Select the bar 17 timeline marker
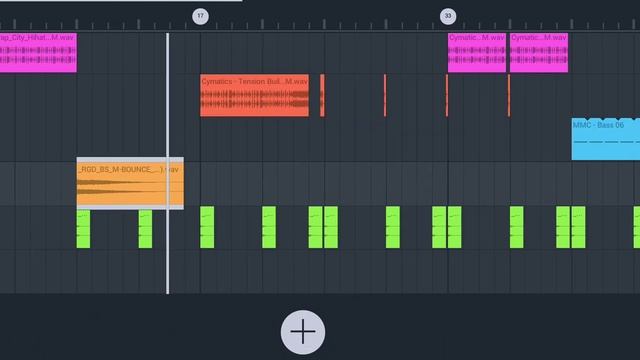The width and height of the screenshot is (640, 360). (x=200, y=16)
